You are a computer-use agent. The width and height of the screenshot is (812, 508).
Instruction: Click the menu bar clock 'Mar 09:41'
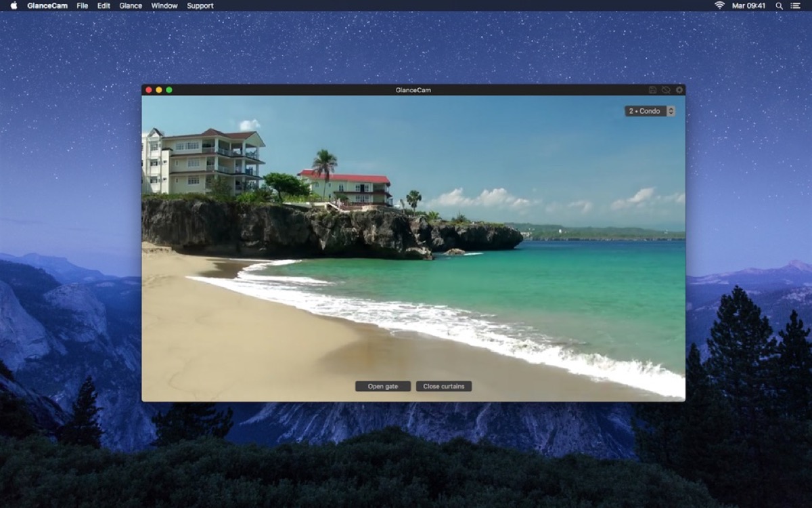749,5
